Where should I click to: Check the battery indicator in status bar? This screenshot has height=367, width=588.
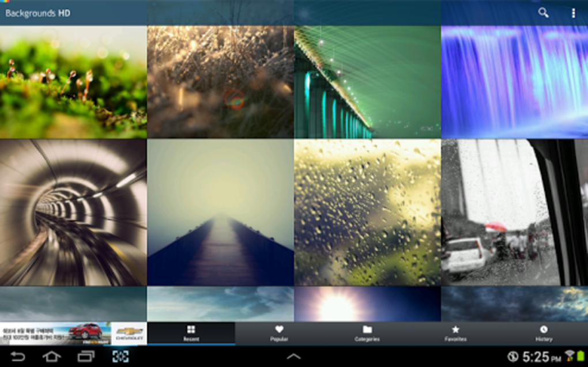(x=582, y=355)
